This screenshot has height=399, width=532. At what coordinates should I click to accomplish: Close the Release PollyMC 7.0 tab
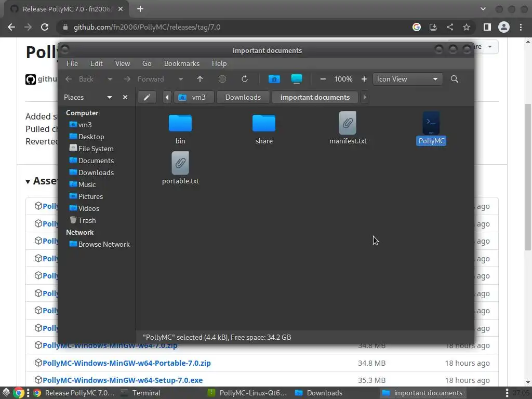pos(121,9)
